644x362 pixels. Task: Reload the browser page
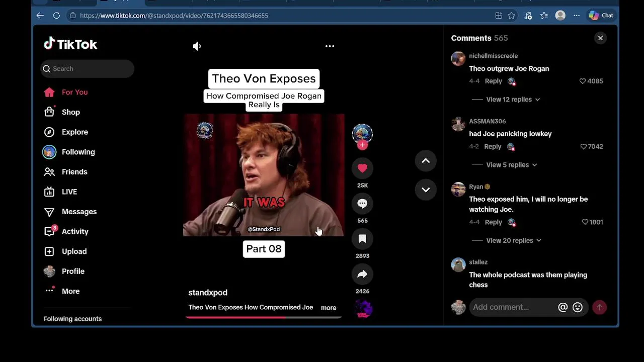click(x=56, y=16)
